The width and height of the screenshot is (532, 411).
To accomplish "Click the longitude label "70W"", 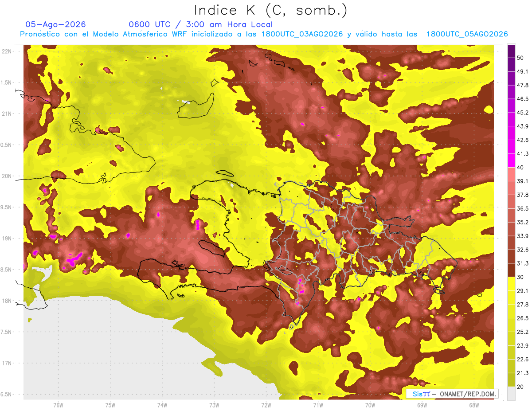I will pyautogui.click(x=370, y=405).
